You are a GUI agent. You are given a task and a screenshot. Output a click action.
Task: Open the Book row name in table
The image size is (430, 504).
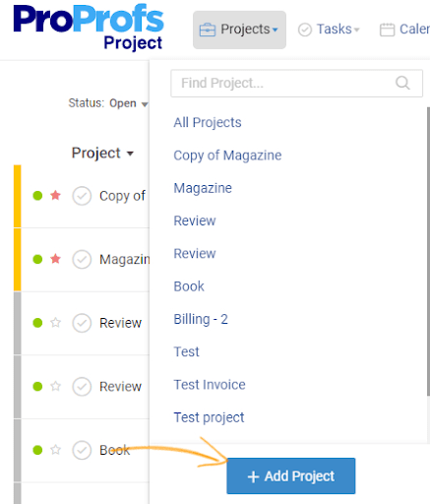(115, 450)
